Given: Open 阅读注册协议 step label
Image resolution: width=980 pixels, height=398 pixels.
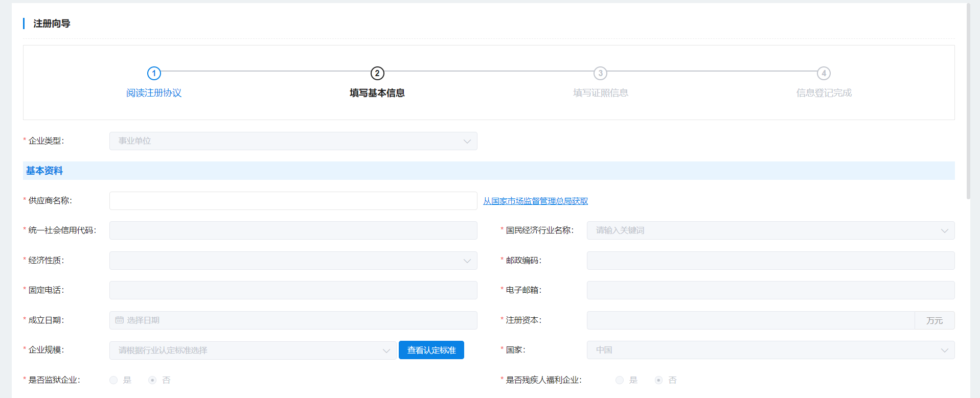Looking at the screenshot, I should 154,93.
